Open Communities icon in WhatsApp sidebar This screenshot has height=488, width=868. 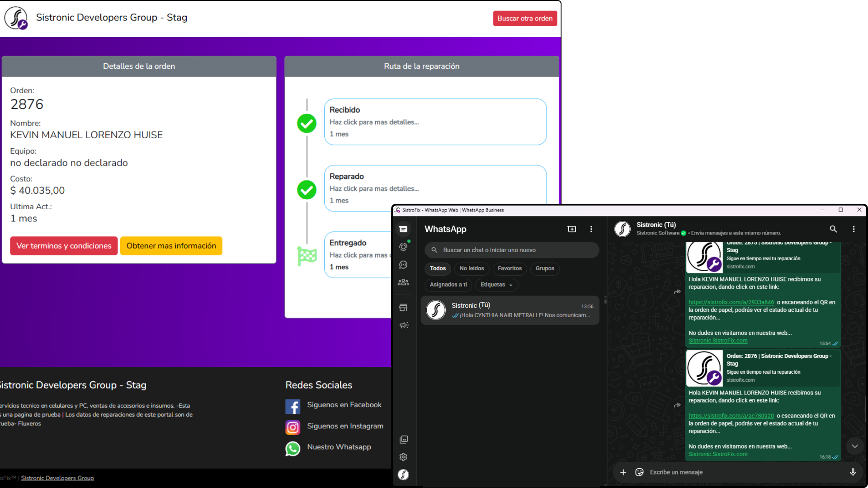pos(403,282)
